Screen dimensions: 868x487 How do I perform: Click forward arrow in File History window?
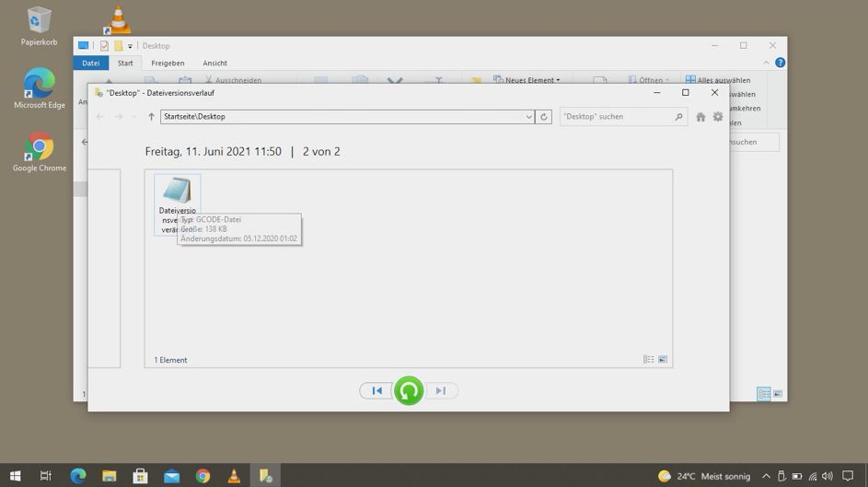(119, 117)
